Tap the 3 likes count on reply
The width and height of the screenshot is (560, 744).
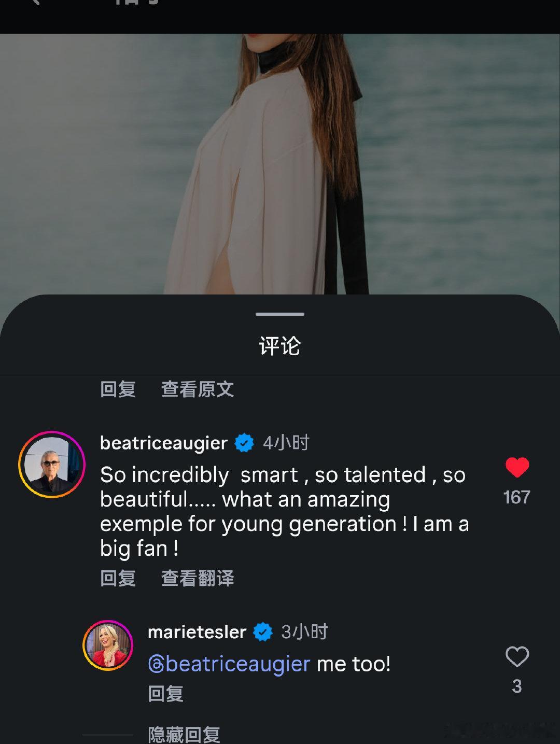click(517, 686)
